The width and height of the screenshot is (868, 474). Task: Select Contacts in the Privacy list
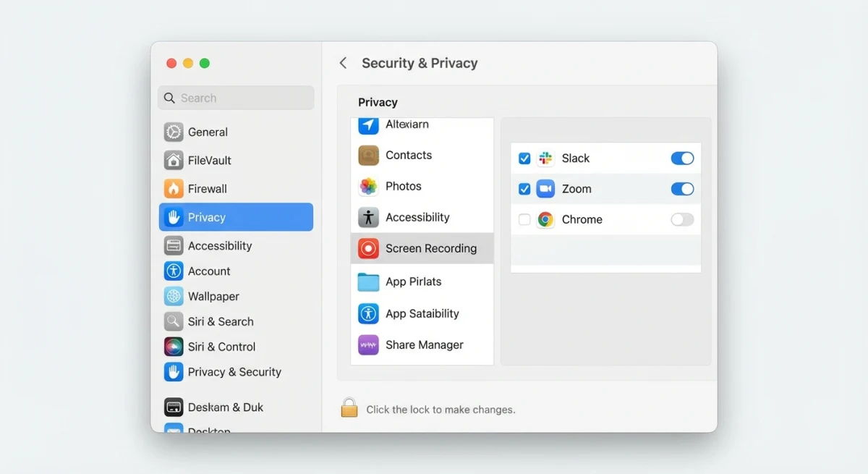coord(422,155)
